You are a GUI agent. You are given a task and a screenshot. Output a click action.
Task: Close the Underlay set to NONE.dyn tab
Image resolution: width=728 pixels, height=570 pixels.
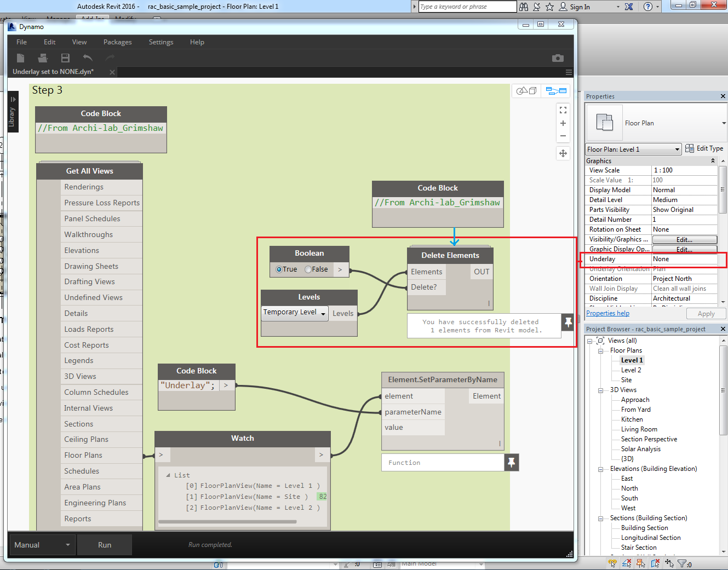pyautogui.click(x=112, y=72)
